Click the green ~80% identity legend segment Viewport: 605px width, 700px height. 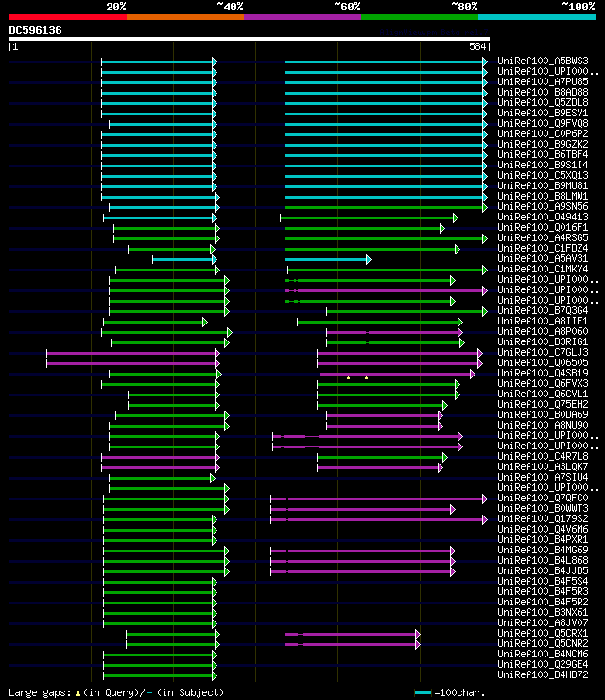point(420,17)
